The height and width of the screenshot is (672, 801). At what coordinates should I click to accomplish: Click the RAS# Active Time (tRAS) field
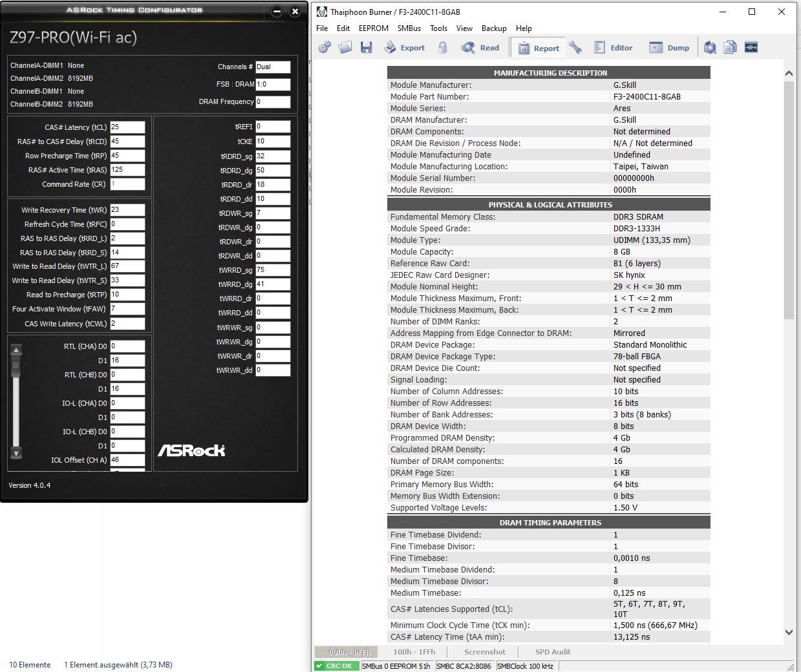[127, 170]
